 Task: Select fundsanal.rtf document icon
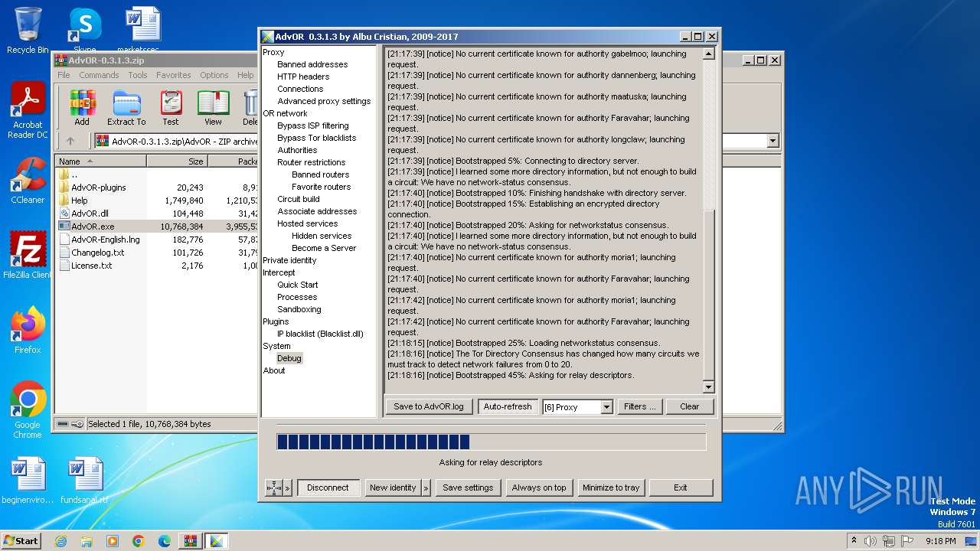[84, 481]
